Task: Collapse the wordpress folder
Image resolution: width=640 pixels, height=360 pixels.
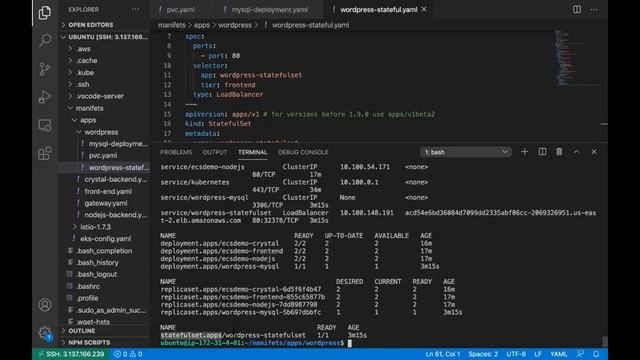Action: click(101, 132)
